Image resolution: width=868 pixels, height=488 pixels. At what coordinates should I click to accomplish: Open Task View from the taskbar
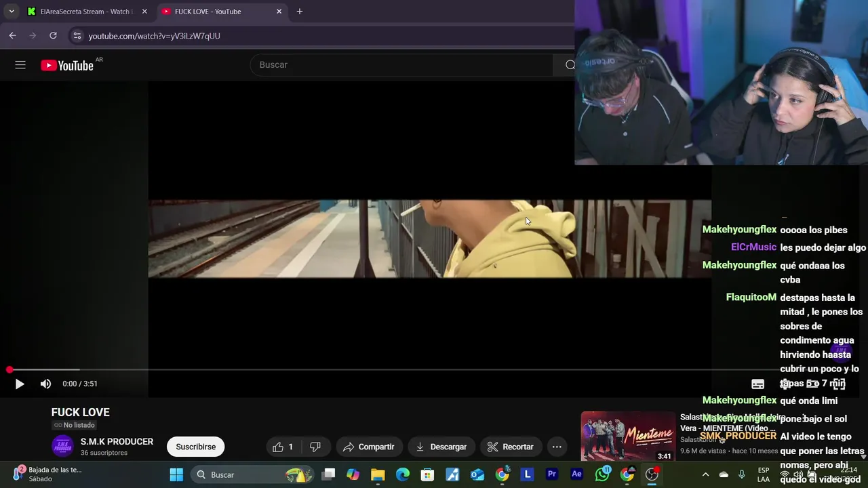[x=328, y=474]
